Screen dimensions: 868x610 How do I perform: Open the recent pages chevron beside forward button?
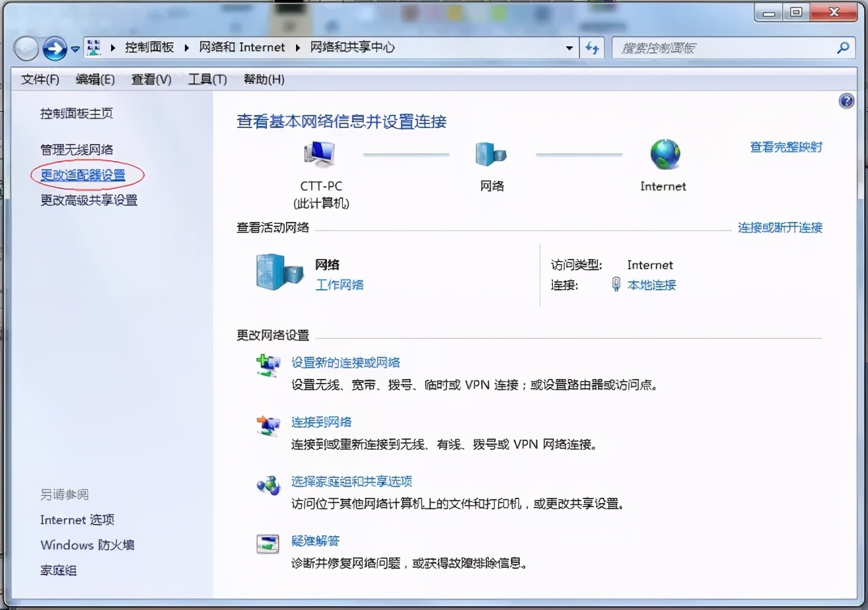[x=75, y=48]
